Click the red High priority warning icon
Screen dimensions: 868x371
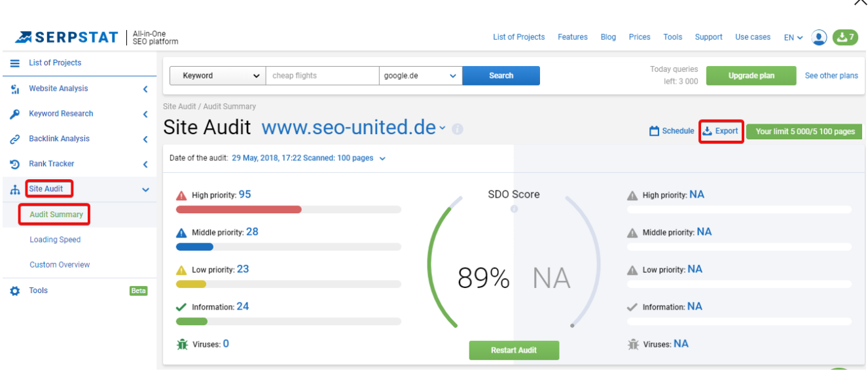pyautogui.click(x=181, y=195)
